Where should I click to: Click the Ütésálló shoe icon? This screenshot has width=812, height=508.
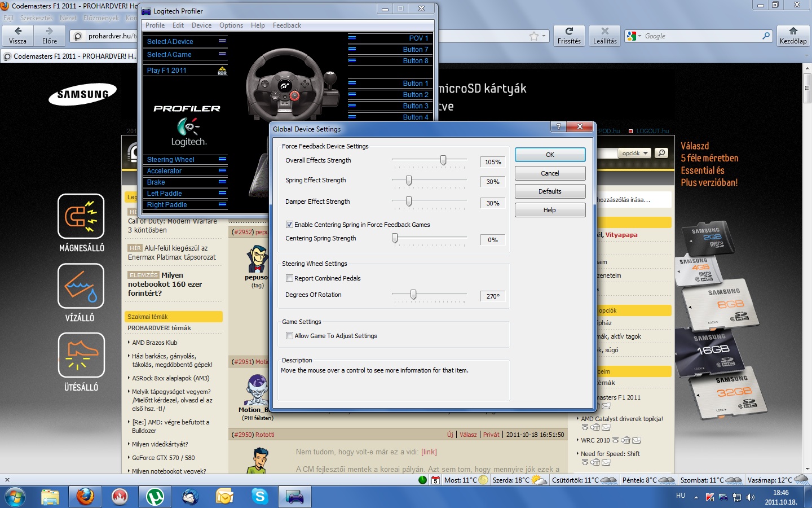point(81,355)
